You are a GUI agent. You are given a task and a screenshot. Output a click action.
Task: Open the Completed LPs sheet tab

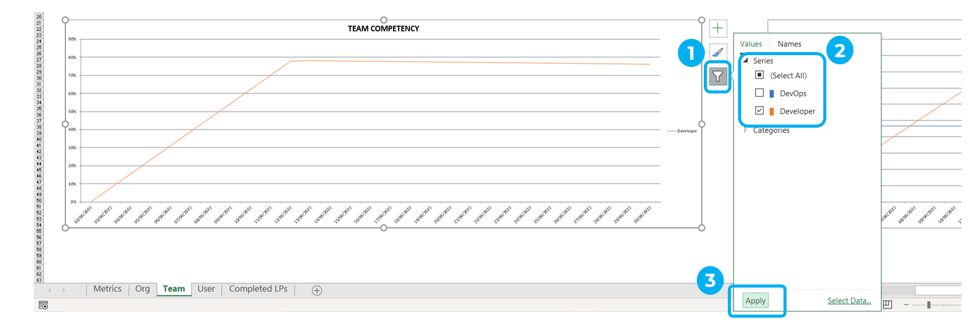258,289
